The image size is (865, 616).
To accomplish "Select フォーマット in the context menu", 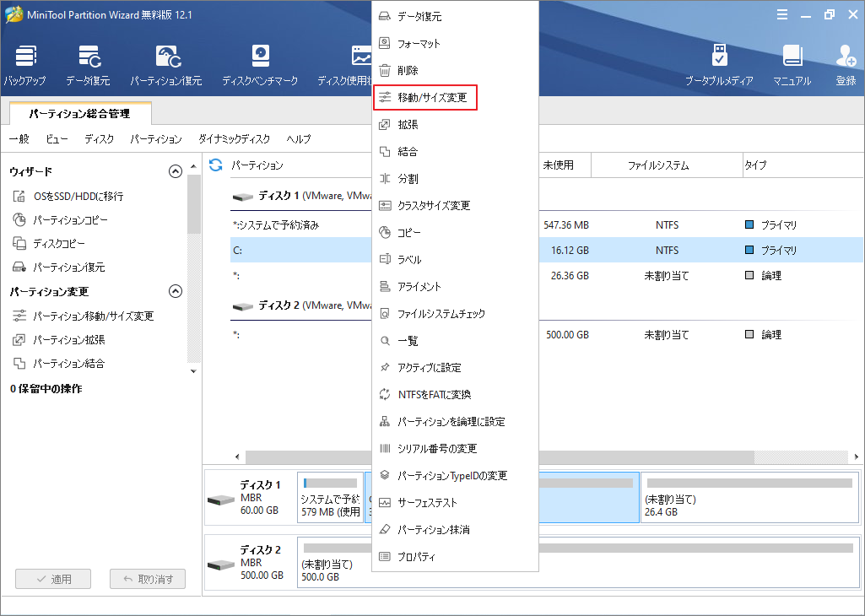I will [455, 44].
